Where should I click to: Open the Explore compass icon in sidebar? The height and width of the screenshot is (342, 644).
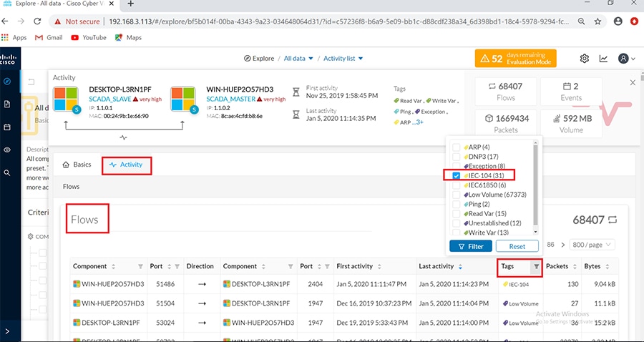coord(7,82)
